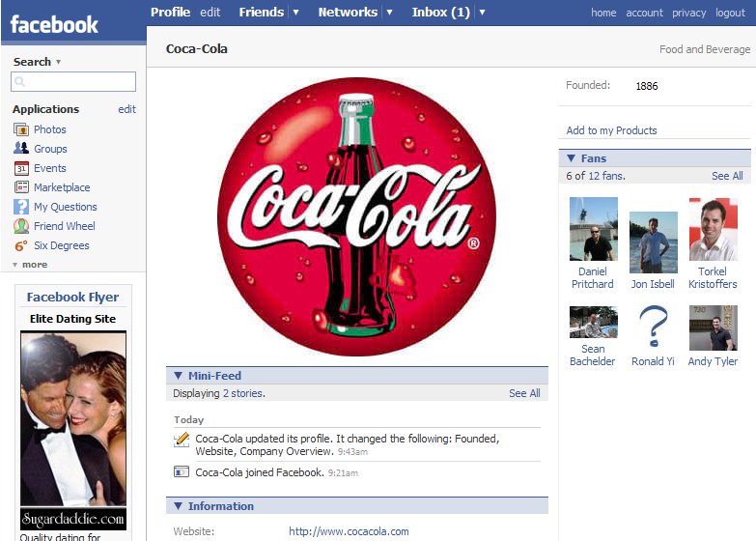Image resolution: width=756 pixels, height=541 pixels.
Task: Collapse the Mini-Feed section
Action: coord(178,376)
